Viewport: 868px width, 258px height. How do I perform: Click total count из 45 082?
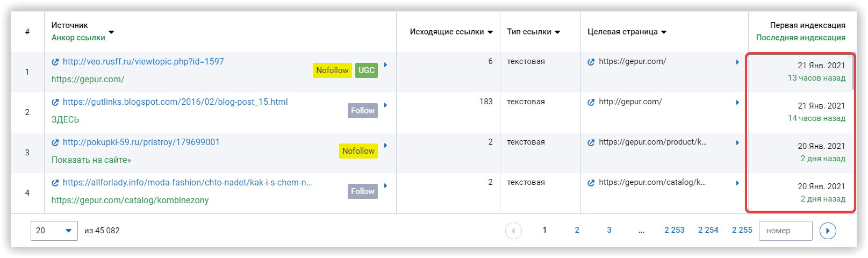102,231
